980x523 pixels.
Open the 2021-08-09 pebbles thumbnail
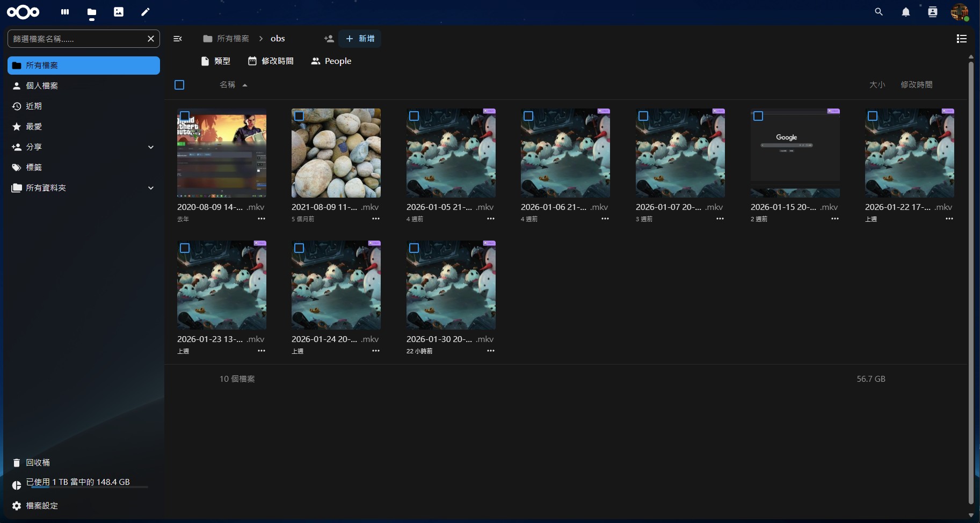pyautogui.click(x=336, y=153)
